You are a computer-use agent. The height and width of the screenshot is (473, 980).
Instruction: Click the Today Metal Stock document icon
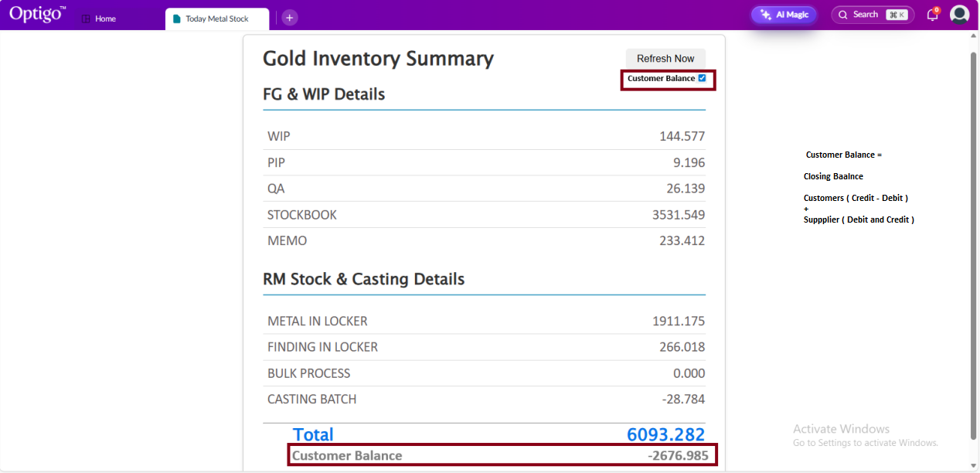tap(177, 19)
